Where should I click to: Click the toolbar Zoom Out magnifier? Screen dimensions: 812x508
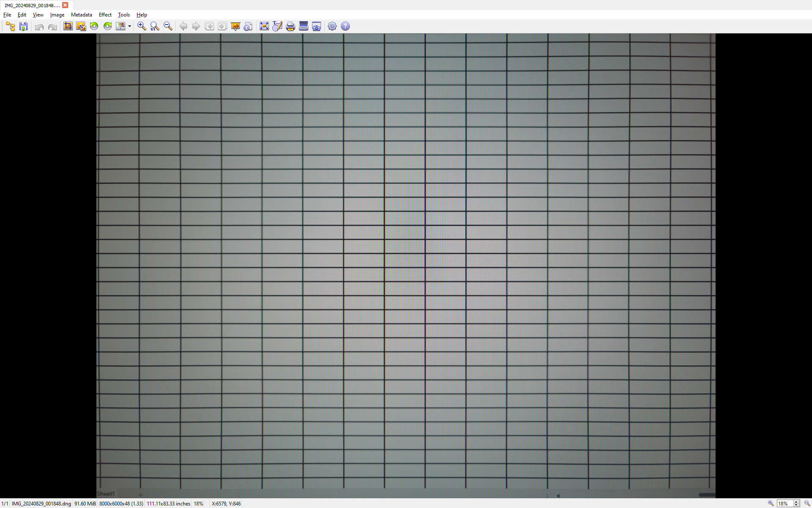tap(168, 26)
